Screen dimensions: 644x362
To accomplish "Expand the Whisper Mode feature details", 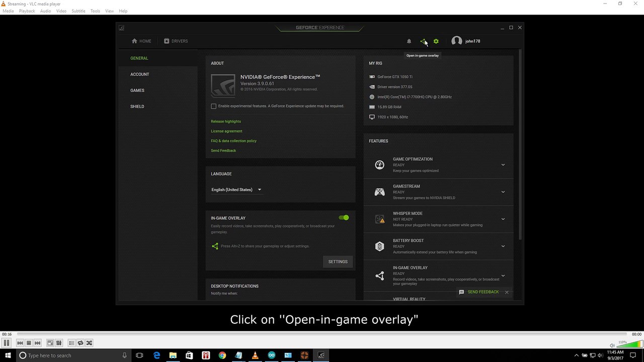I will [503, 219].
